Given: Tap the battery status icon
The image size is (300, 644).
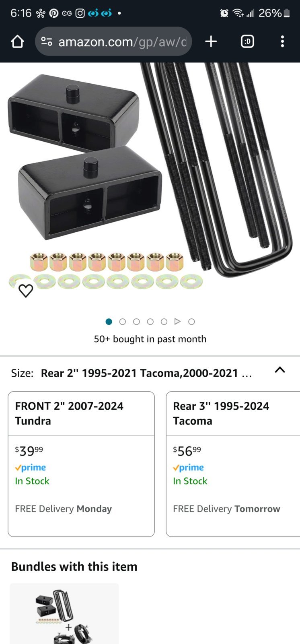Looking at the screenshot, I should tap(287, 13).
